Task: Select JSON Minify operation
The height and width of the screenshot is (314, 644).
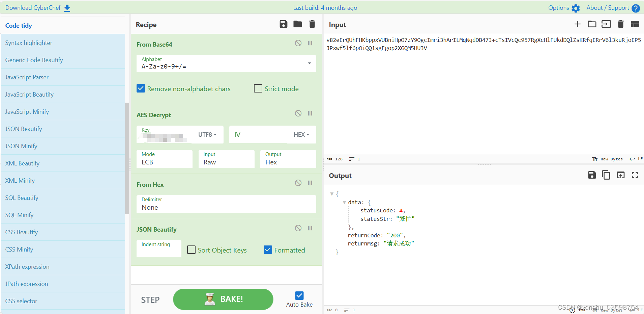Action: (63, 146)
